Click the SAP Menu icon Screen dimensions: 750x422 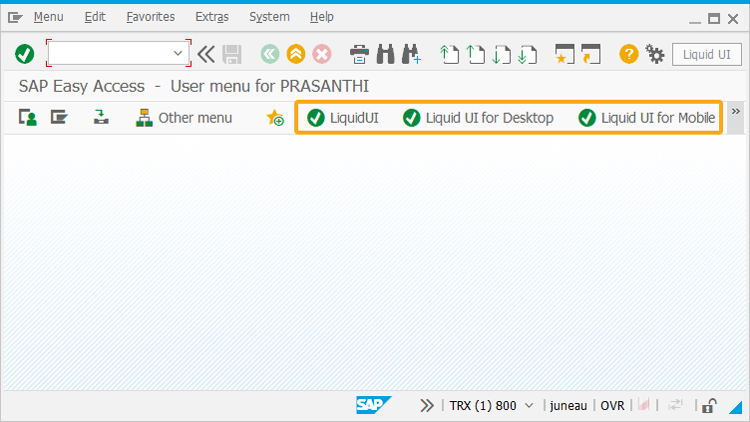tap(59, 118)
